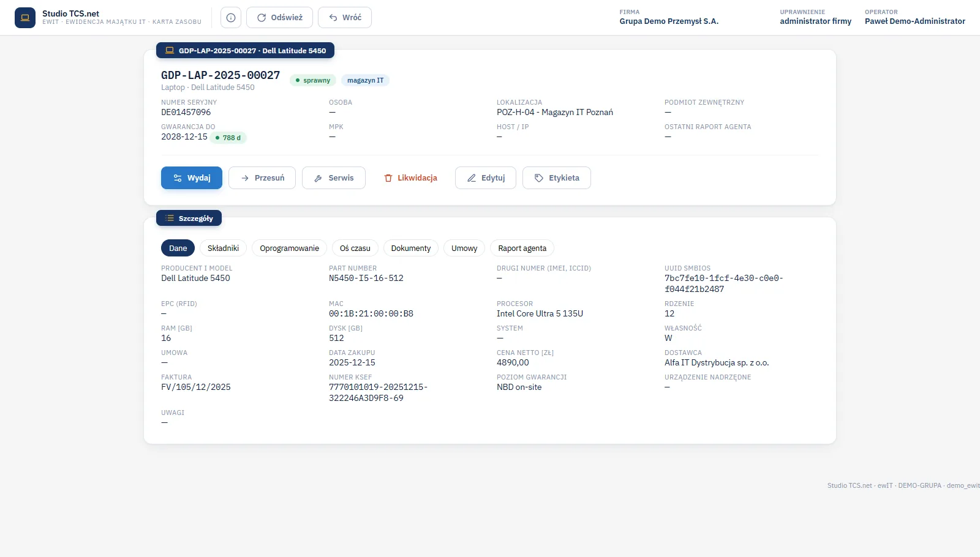Click the asset title GDP-LAP-2025-00027 heading
The width and height of the screenshot is (980, 557).
pos(221,75)
